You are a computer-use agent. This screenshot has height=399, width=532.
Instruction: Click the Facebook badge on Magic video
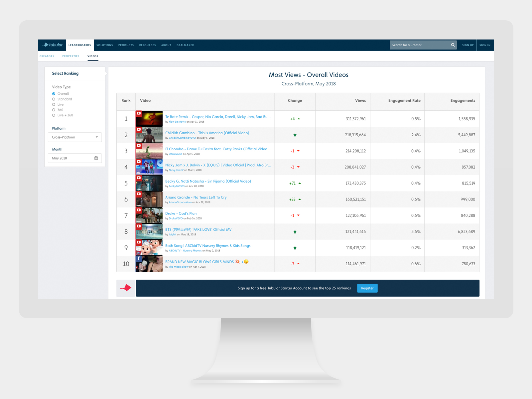(x=139, y=258)
